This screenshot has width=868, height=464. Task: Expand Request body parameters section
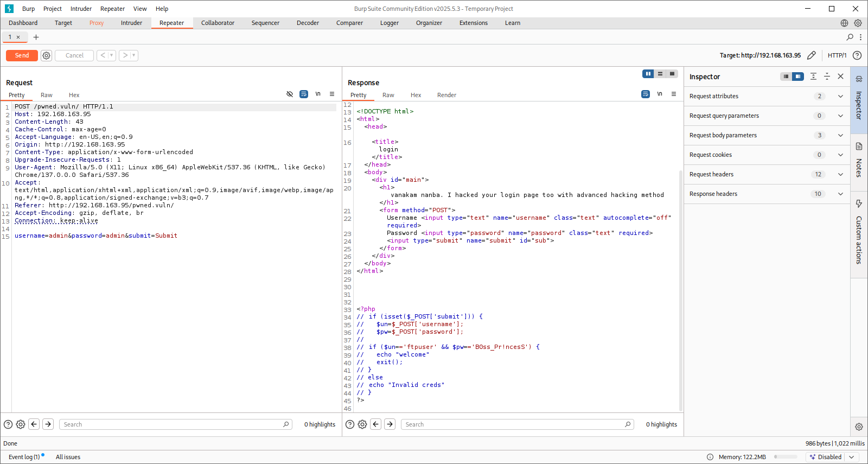[x=767, y=135]
